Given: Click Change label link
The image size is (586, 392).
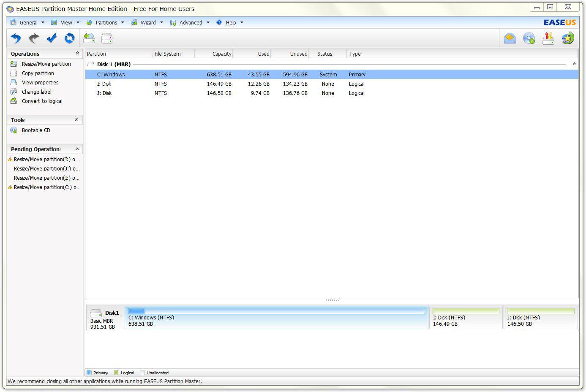Looking at the screenshot, I should (36, 92).
